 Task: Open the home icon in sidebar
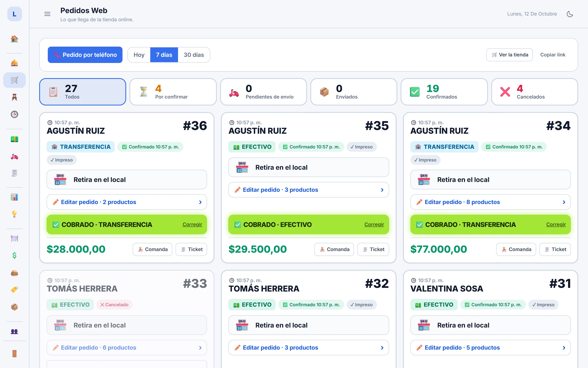pyautogui.click(x=14, y=39)
